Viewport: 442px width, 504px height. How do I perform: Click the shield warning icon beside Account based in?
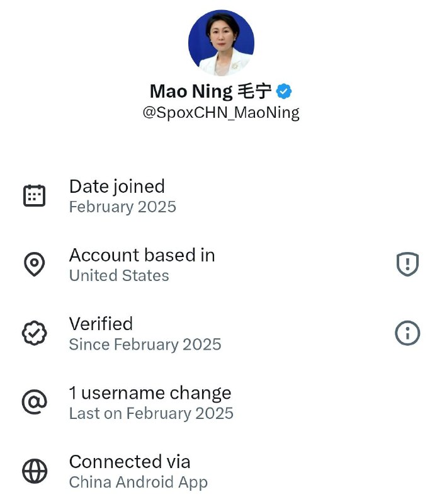pyautogui.click(x=407, y=265)
